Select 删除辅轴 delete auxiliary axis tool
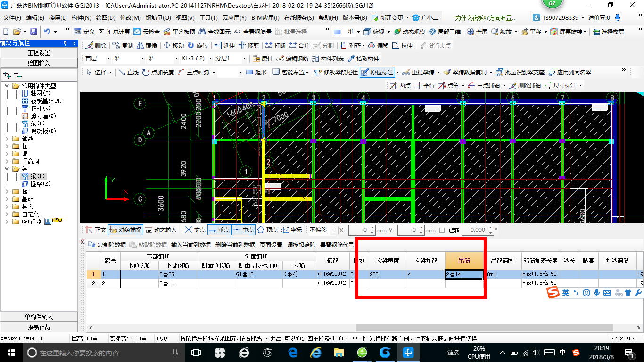Screen dimensions: 644x362 525,86
